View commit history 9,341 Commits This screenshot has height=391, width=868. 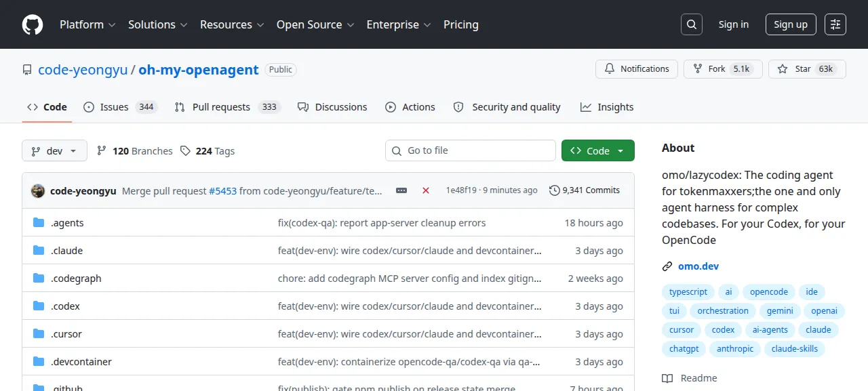(585, 190)
